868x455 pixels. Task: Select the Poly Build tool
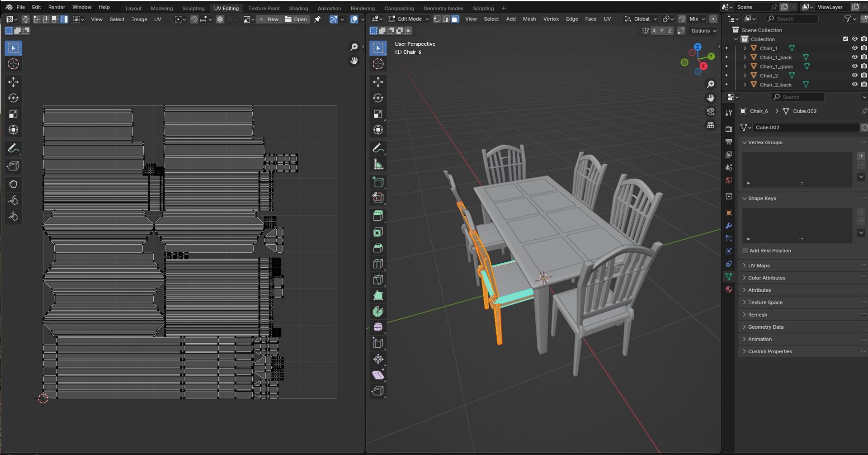(x=378, y=296)
